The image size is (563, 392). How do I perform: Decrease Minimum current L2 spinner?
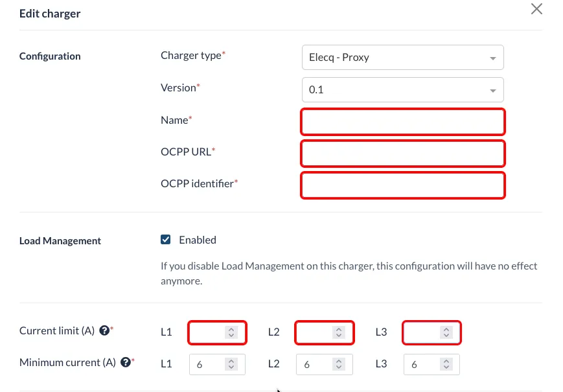[x=339, y=367]
